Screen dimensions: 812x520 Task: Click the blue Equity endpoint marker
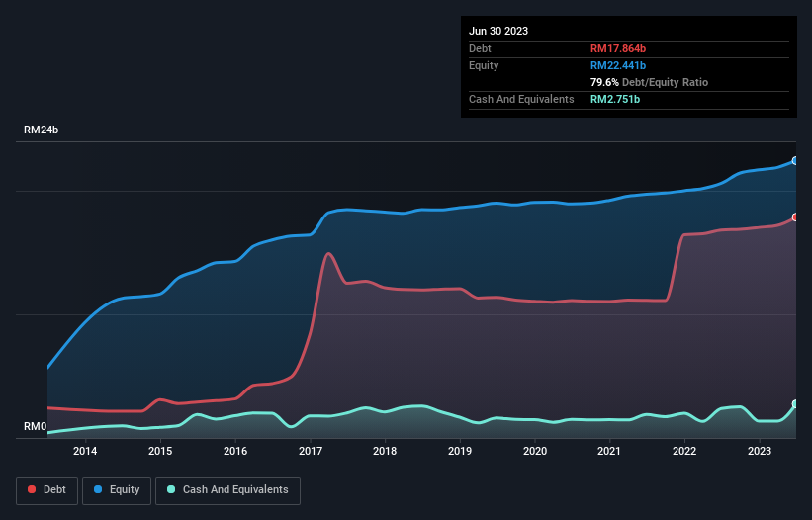[795, 161]
